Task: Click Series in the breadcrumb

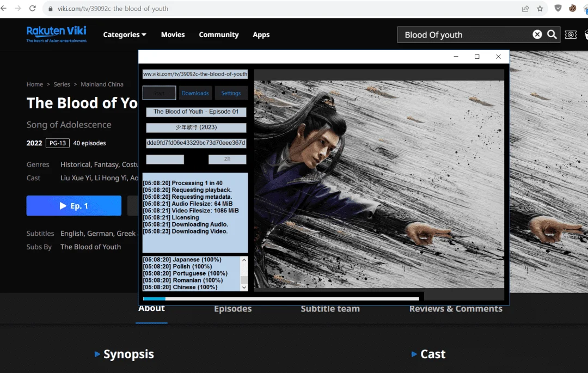Action: click(x=62, y=84)
